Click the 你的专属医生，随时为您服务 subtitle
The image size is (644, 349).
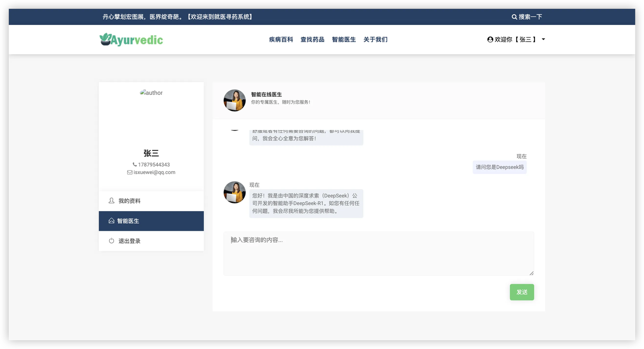point(280,102)
